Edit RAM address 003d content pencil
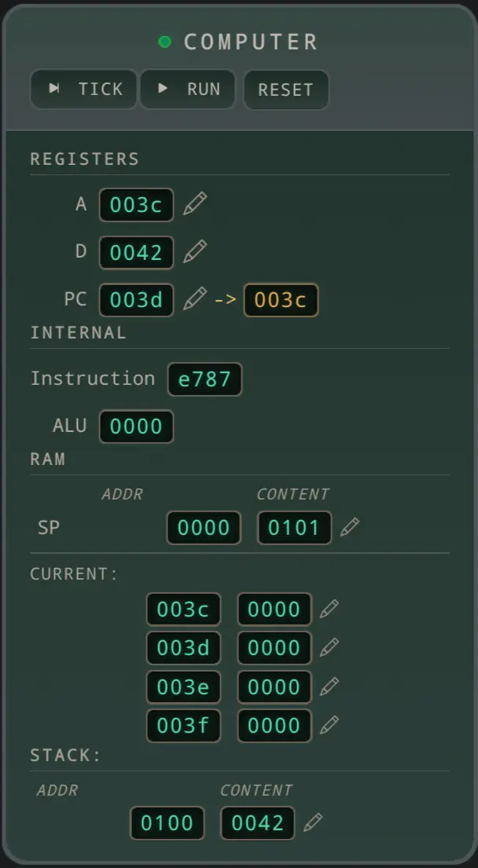478x868 pixels. point(329,648)
